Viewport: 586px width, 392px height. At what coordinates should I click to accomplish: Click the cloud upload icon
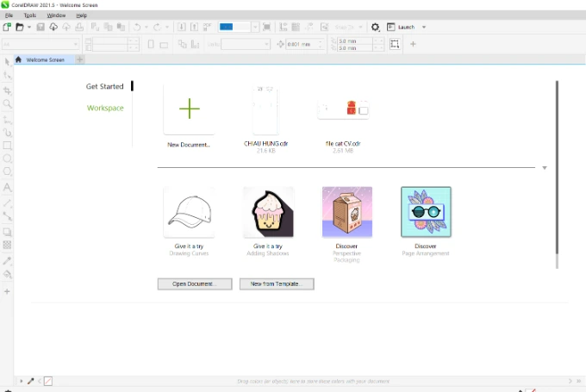pos(66,27)
